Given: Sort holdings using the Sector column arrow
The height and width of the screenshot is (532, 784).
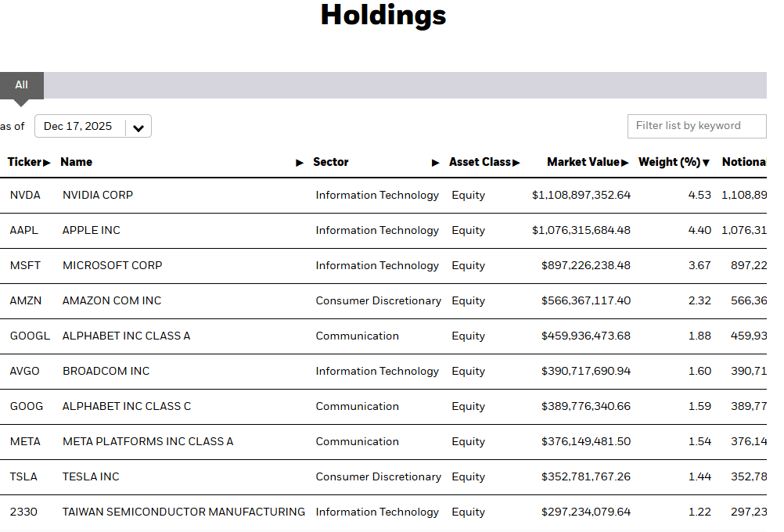Looking at the screenshot, I should point(436,163).
